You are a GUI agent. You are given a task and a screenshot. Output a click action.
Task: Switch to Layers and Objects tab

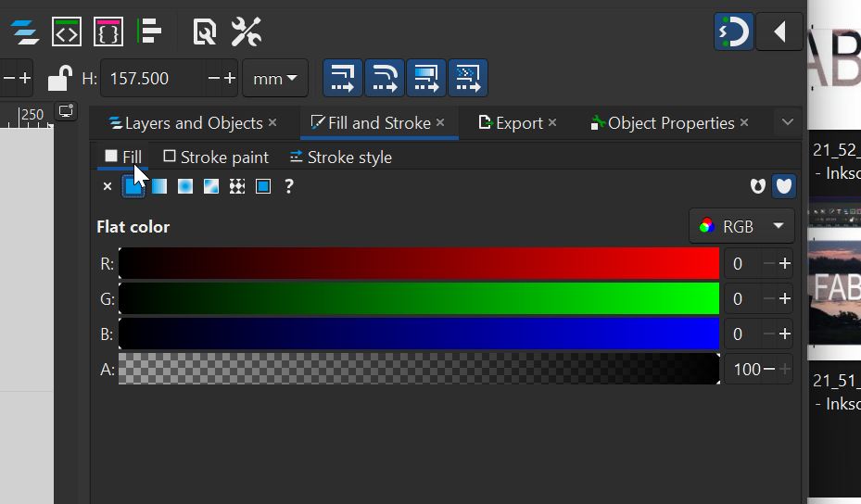tap(186, 123)
